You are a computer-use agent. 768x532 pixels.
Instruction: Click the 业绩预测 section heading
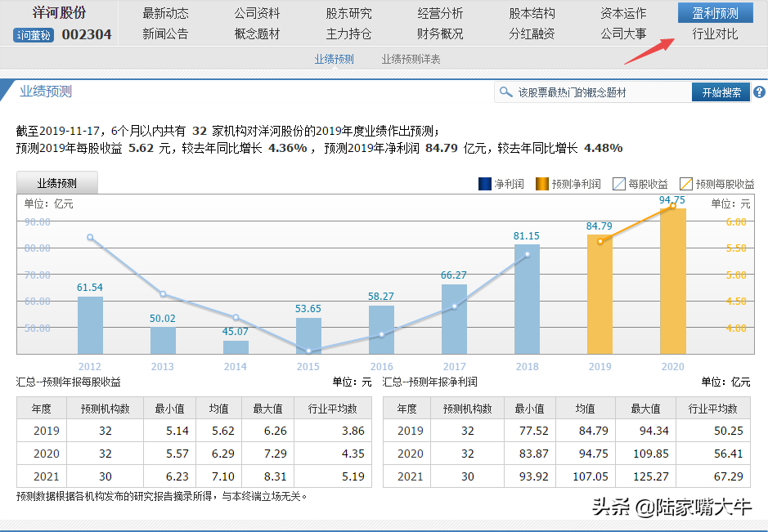(46, 92)
